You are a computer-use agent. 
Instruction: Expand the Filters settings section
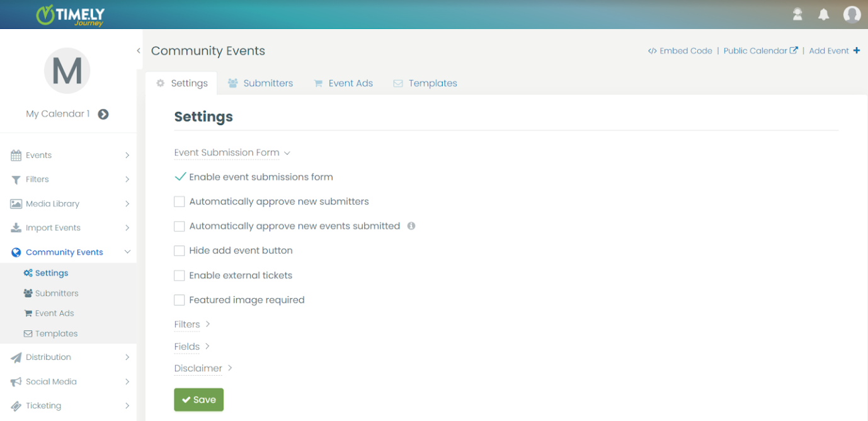(192, 324)
